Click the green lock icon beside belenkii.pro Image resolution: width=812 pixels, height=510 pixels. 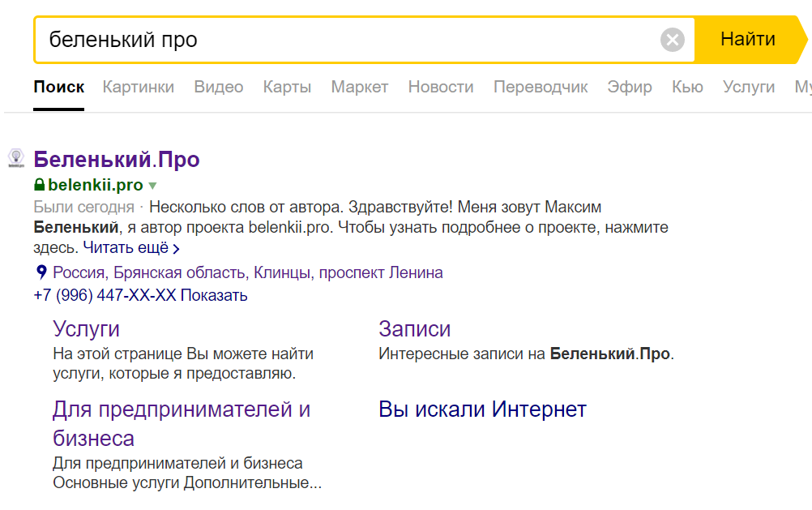pos(40,185)
